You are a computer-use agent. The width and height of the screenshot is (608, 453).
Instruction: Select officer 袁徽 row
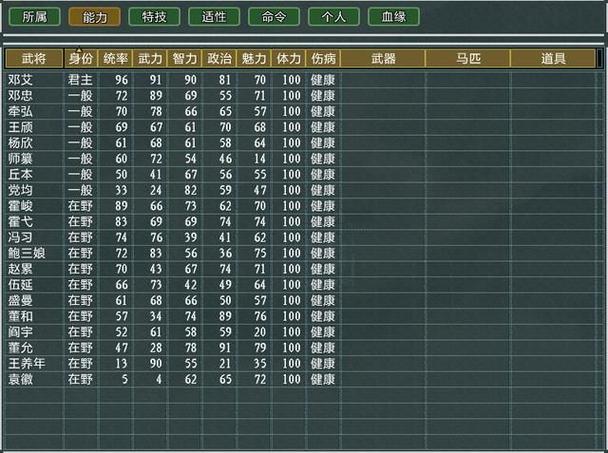click(18, 380)
